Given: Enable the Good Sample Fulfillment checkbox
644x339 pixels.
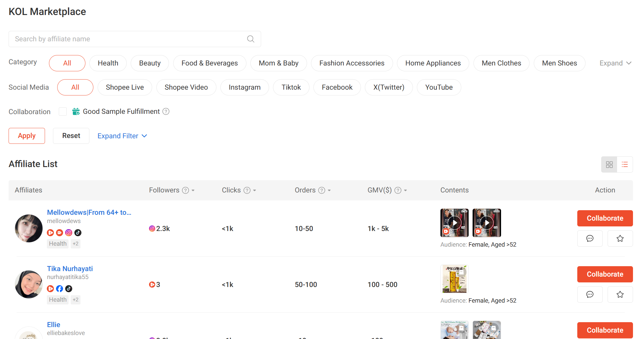Looking at the screenshot, I should click(x=63, y=111).
